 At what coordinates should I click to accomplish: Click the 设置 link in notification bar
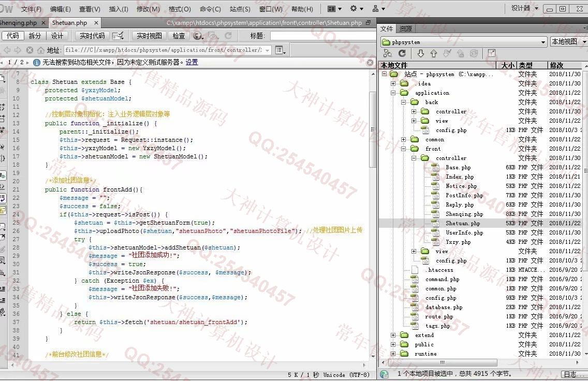(192, 62)
